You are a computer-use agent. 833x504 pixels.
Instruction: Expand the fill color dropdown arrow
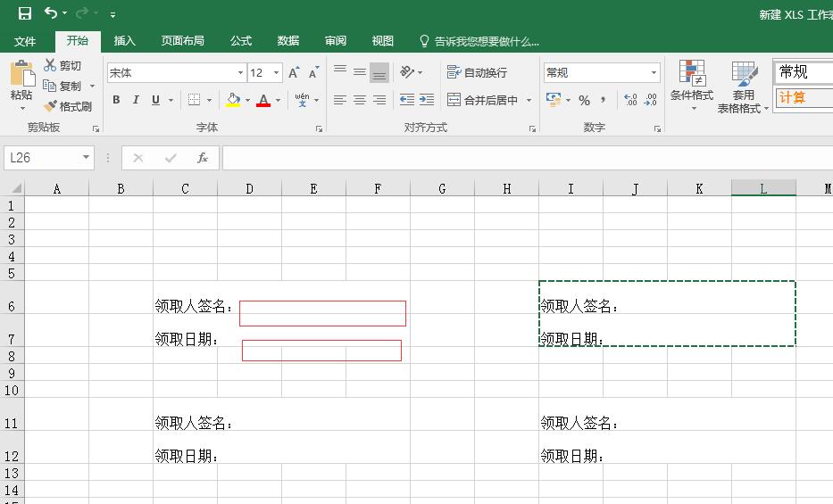tap(247, 100)
